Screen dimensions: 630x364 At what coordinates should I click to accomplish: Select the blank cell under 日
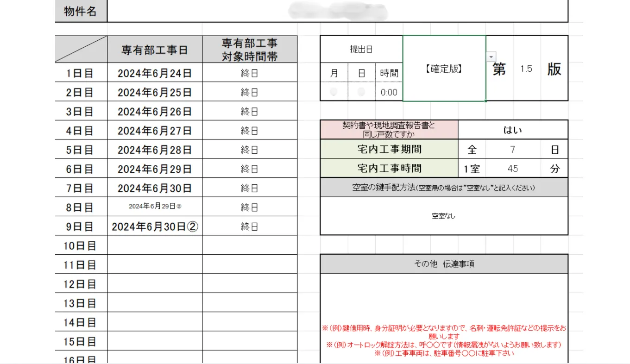tap(361, 92)
